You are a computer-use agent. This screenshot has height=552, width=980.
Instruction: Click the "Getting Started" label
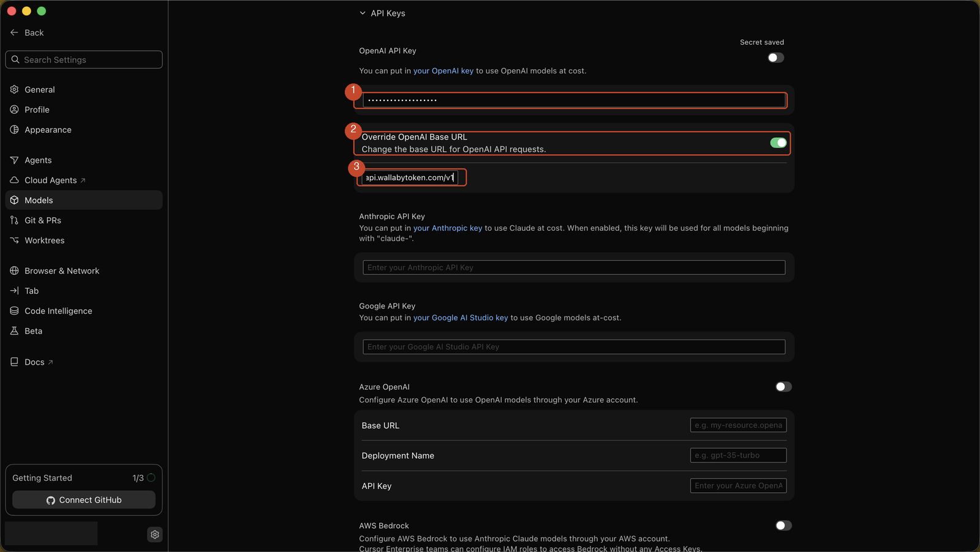42,478
